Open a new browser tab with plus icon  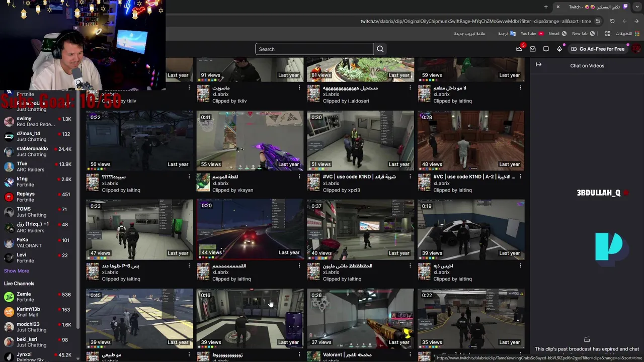(x=546, y=7)
